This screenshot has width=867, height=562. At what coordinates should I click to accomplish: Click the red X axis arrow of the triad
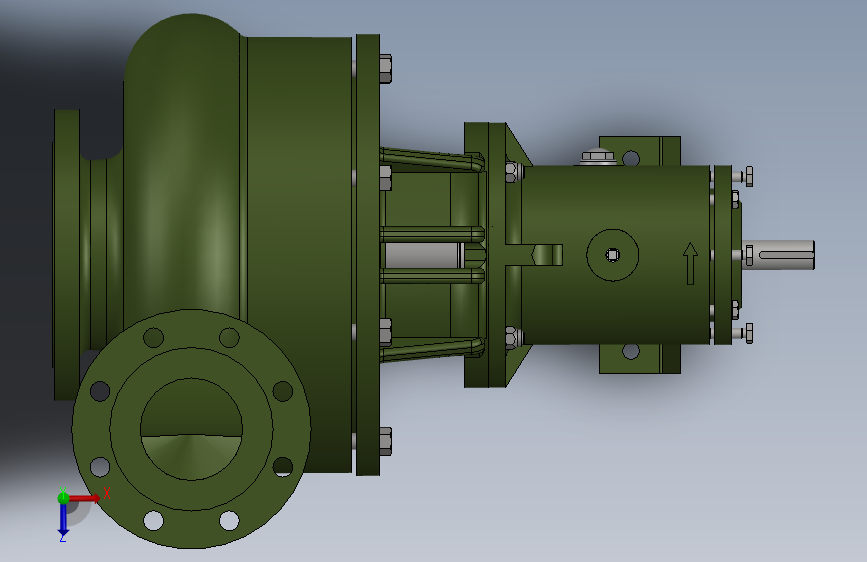pyautogui.click(x=84, y=498)
